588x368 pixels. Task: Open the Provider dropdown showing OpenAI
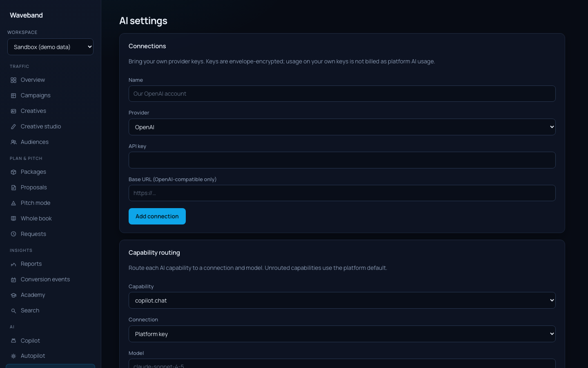click(x=342, y=127)
